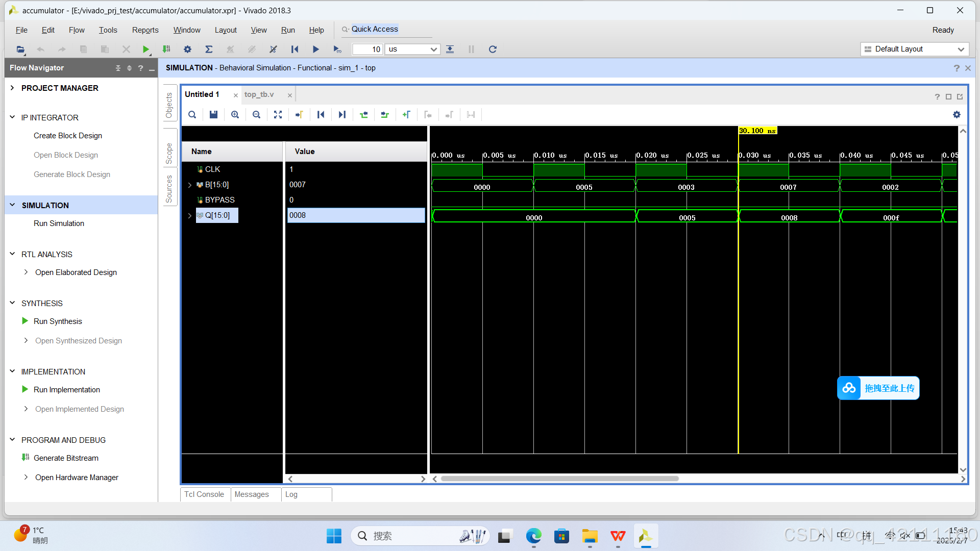This screenshot has width=980, height=551.
Task: Expand the Q[15:0] signal
Action: 189,215
